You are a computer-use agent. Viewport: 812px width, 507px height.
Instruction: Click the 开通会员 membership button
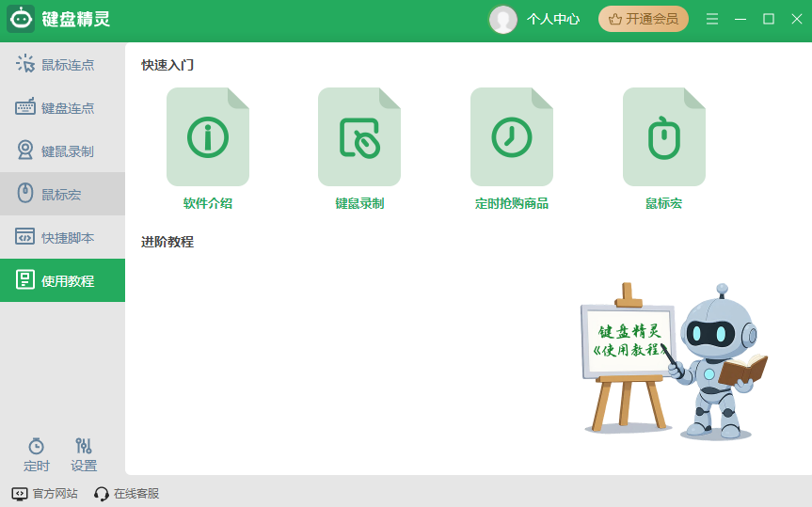point(644,19)
